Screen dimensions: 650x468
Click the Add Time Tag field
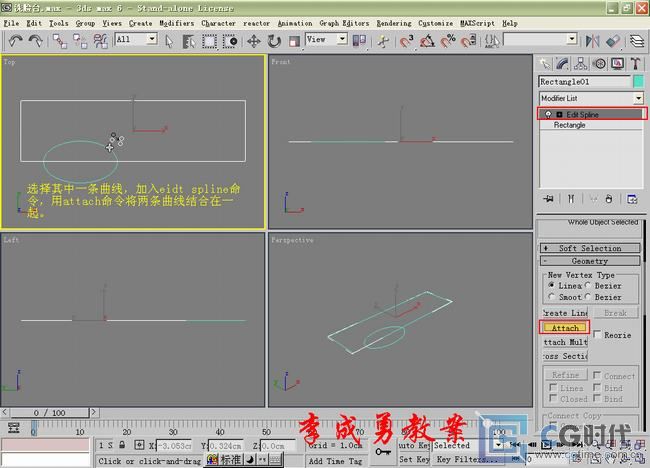click(x=335, y=461)
